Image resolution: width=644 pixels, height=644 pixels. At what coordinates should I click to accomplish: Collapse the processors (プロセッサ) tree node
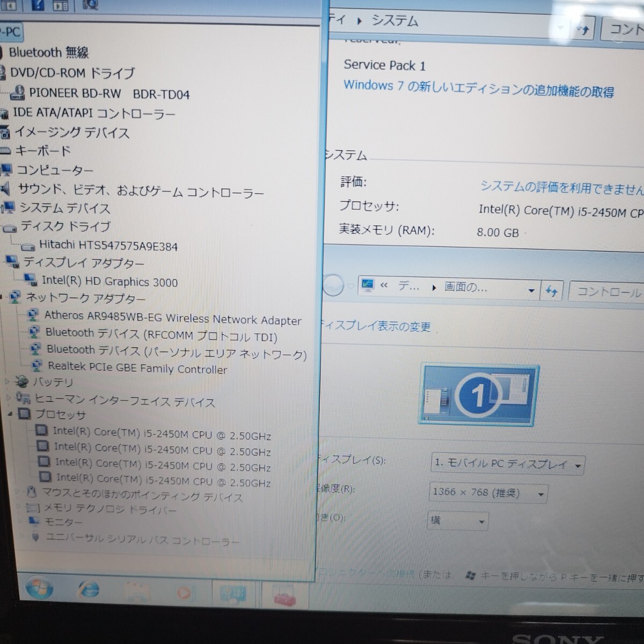11,414
